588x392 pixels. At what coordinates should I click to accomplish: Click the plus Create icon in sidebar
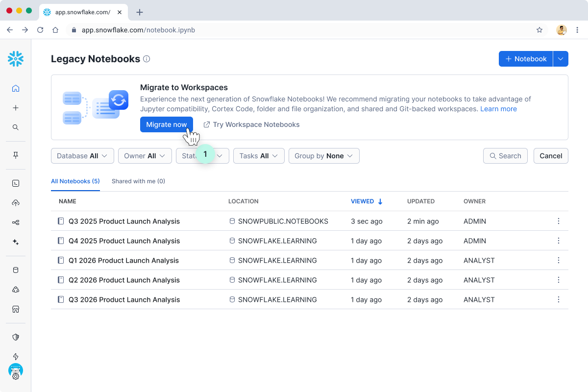[16, 108]
